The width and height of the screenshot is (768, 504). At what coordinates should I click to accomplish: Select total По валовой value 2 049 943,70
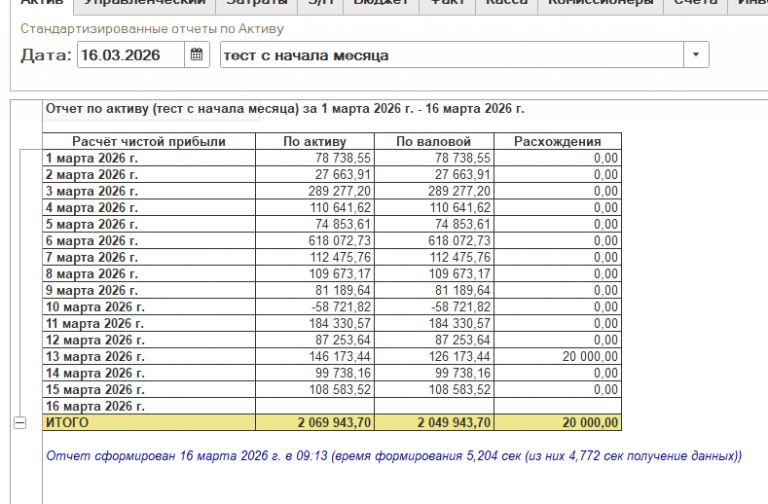coord(434,423)
